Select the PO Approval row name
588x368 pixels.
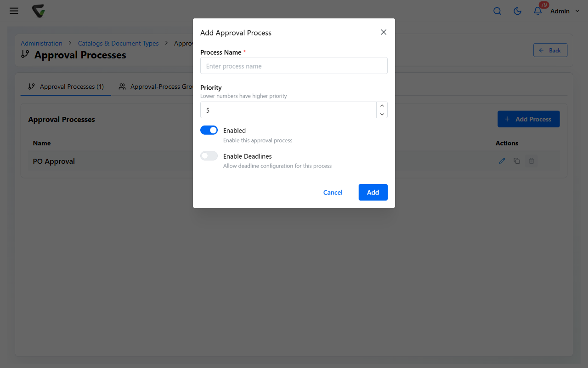tap(54, 161)
